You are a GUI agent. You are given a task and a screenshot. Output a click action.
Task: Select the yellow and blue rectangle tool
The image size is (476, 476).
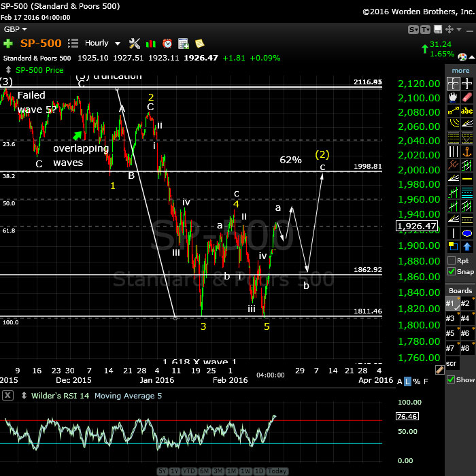pyautogui.click(x=453, y=246)
